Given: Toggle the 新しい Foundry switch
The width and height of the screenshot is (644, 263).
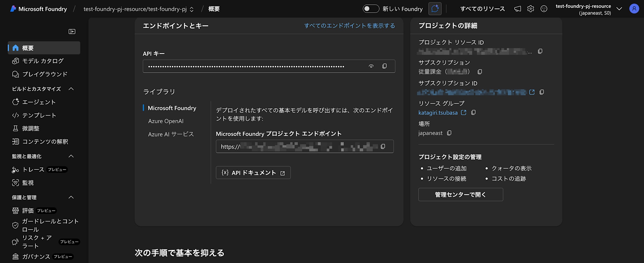Looking at the screenshot, I should (x=371, y=9).
